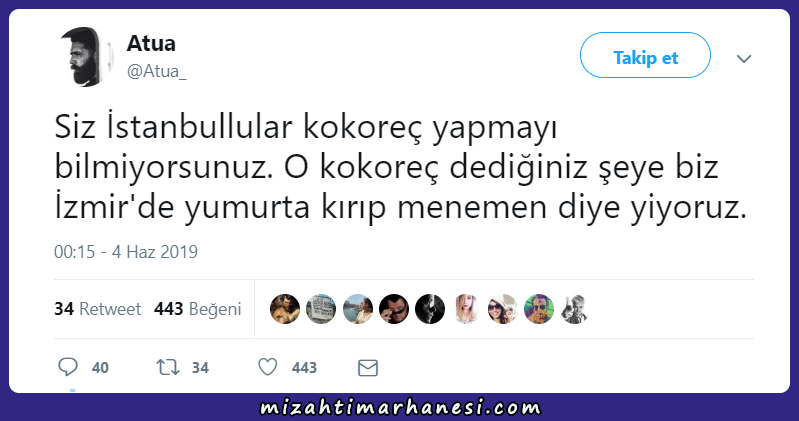Open liker avatar with sunglasses on black
The width and height of the screenshot is (799, 421).
tap(394, 309)
